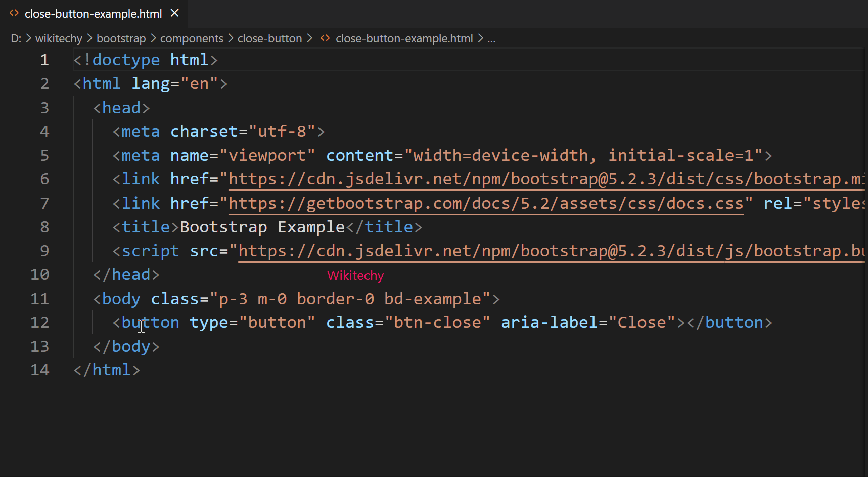Close the close-button-example.html tab
The width and height of the screenshot is (868, 477).
click(x=174, y=13)
